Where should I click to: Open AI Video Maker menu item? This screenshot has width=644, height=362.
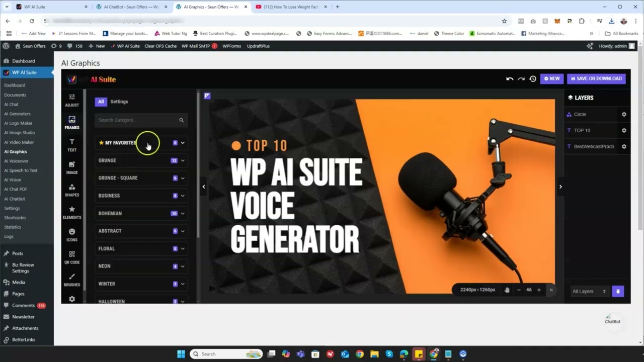coord(19,142)
